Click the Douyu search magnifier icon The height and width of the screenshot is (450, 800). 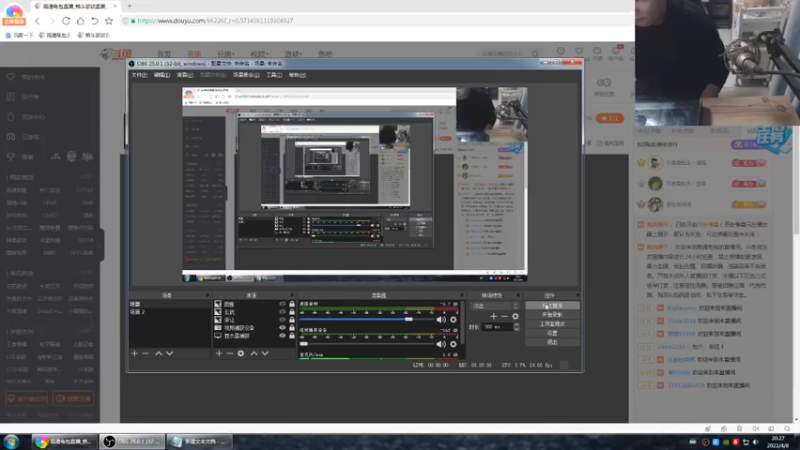(535, 54)
